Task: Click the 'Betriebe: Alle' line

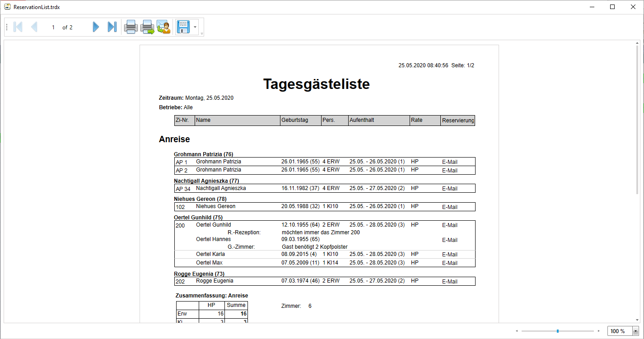Action: (x=176, y=107)
